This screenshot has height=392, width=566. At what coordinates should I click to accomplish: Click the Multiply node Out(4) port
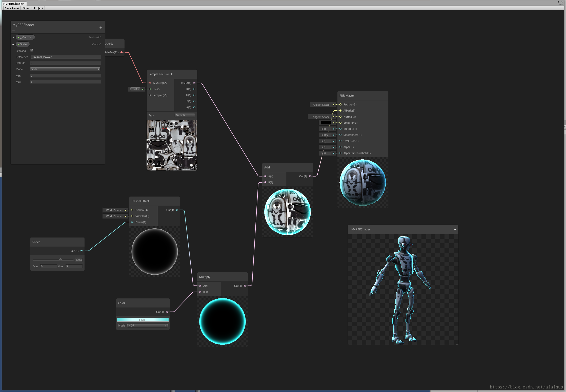pos(245,286)
